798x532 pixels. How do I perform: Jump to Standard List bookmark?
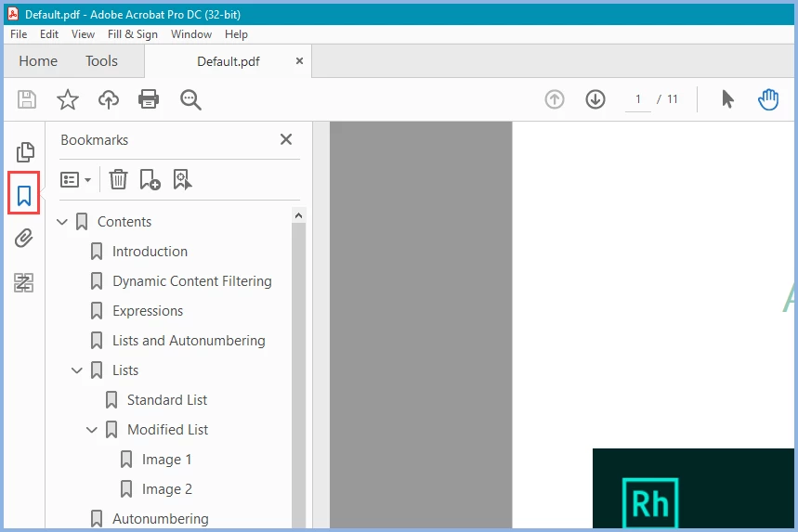[167, 400]
